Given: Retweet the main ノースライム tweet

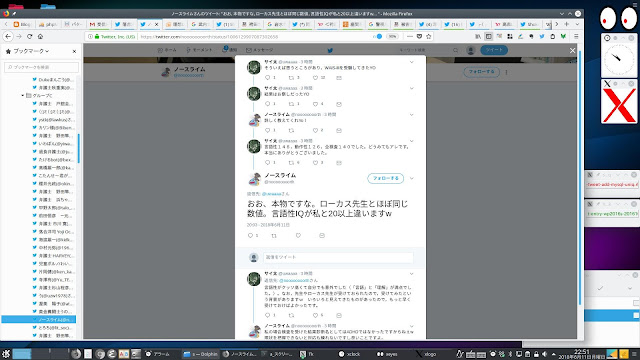Looking at the screenshot, I should [x=274, y=236].
